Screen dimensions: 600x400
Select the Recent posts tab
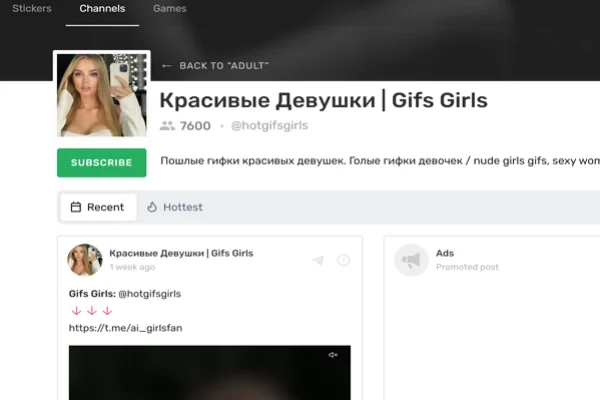[98, 207]
